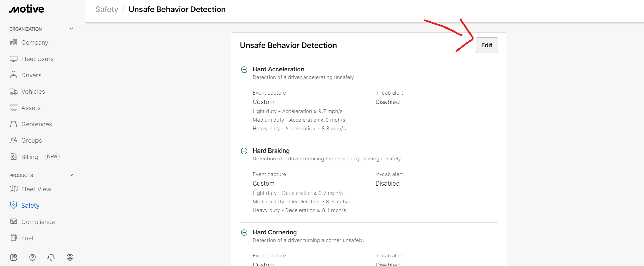Click the Drivers person icon
Viewport: 644px width, 266px height.
click(13, 75)
